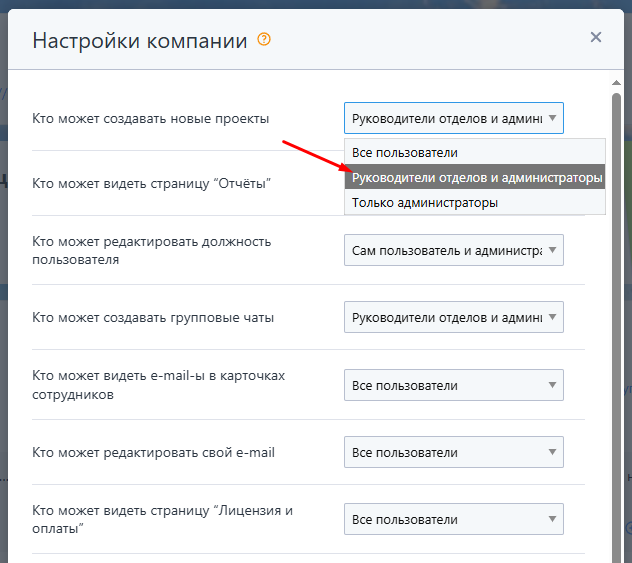Collapse the open new projects permission dropdown
Screen dimensions: 632x563
click(x=453, y=118)
